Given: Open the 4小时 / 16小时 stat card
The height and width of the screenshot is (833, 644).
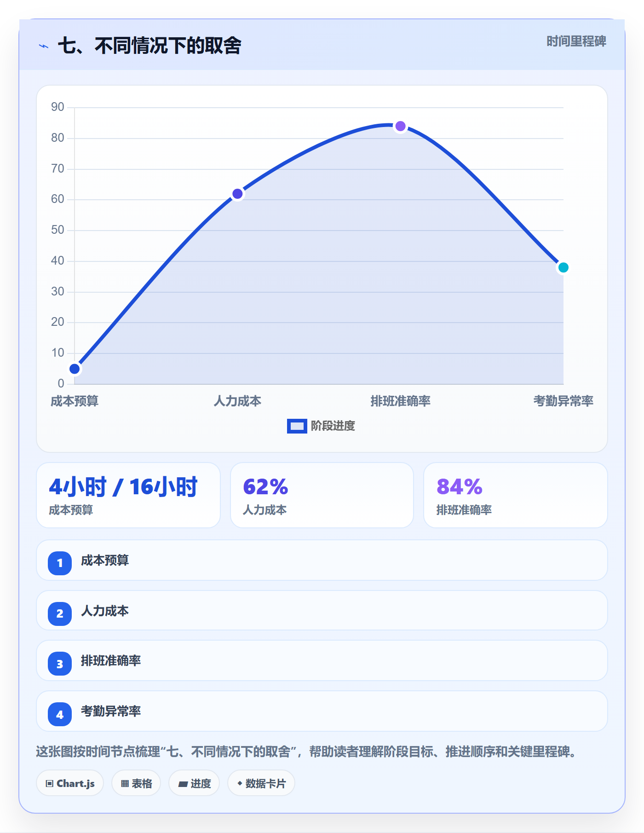Looking at the screenshot, I should pyautogui.click(x=128, y=495).
